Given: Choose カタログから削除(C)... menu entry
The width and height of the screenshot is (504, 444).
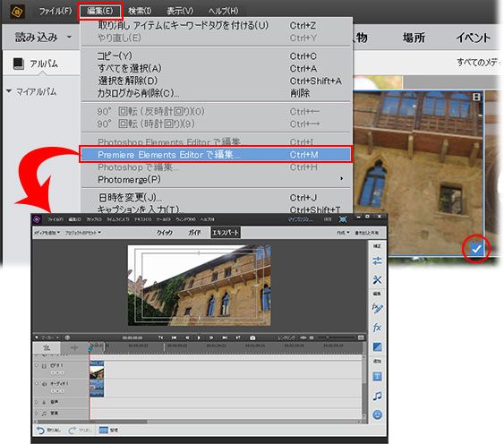Looking at the screenshot, I should (216, 93).
